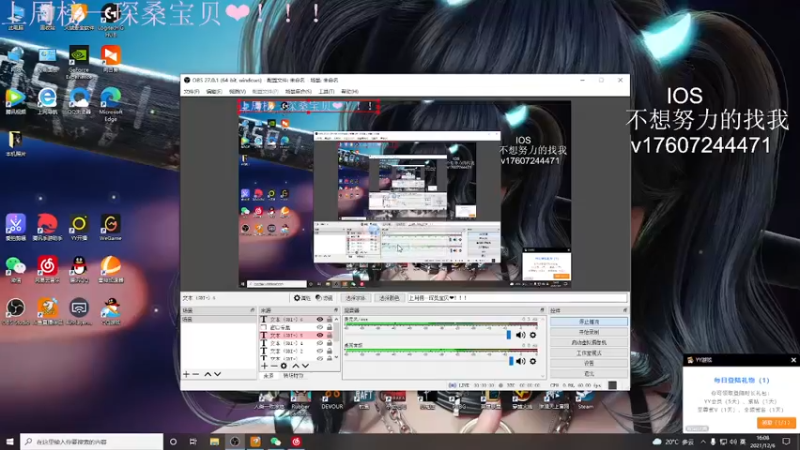
Task: Open Desktop Audio settings gear
Action: pos(533,361)
